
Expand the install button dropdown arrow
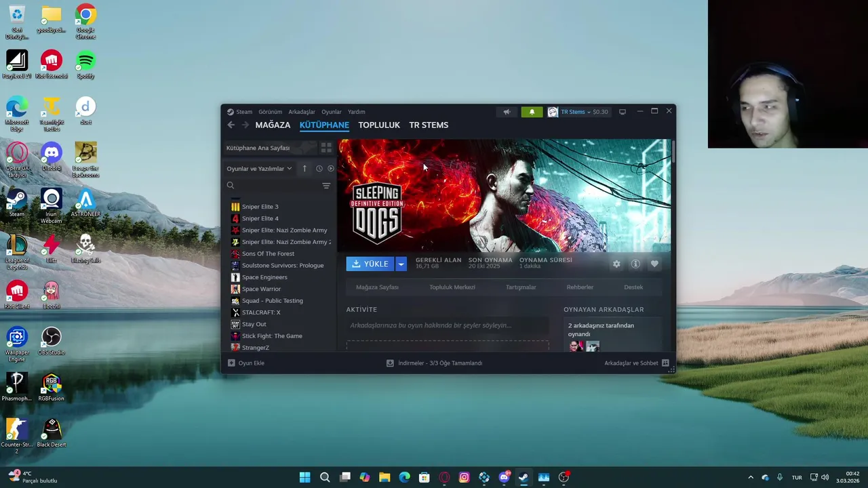coord(401,264)
